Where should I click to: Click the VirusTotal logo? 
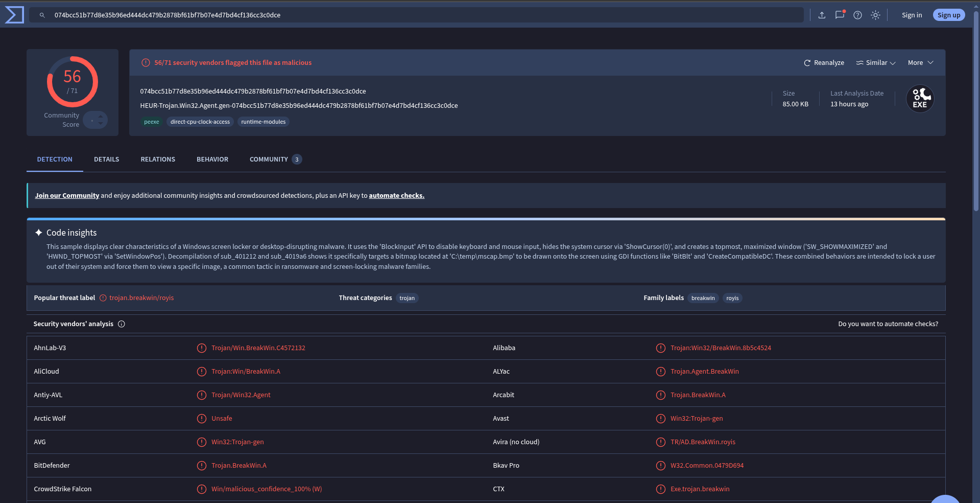coord(14,15)
